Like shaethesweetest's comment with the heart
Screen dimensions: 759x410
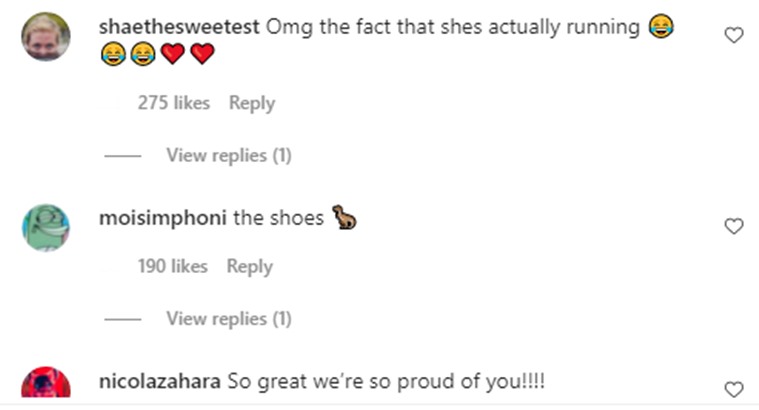[x=733, y=36]
